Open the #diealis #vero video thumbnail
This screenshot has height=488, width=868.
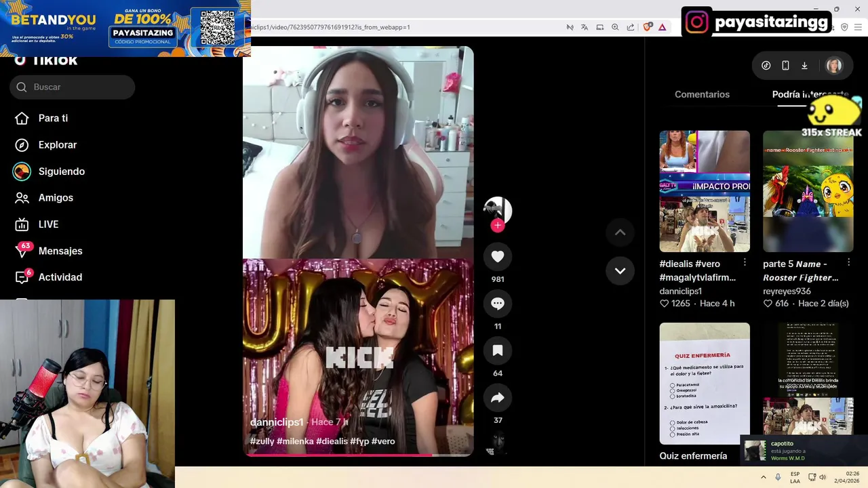coord(705,191)
